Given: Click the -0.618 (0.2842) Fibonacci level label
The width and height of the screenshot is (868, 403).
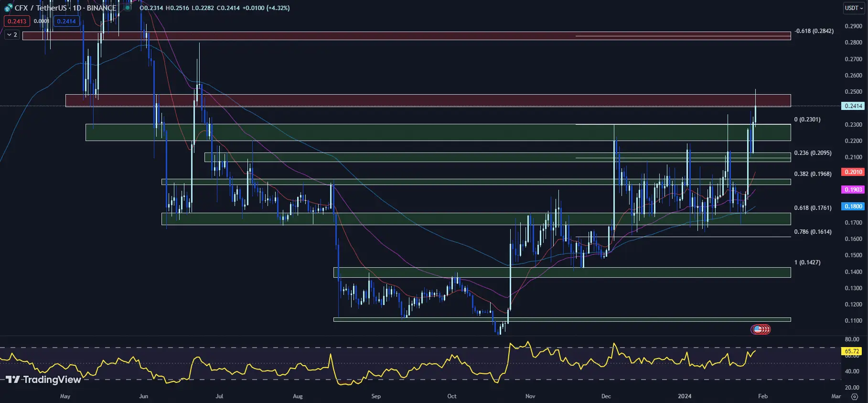Looking at the screenshot, I should (814, 31).
